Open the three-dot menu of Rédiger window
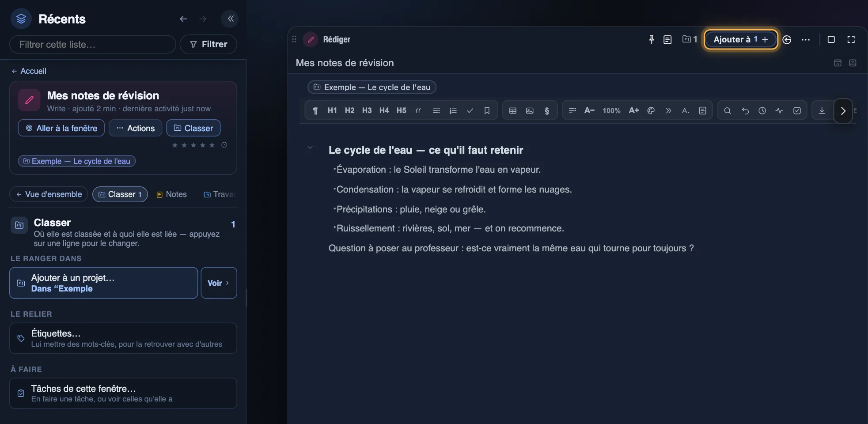The width and height of the screenshot is (868, 424). pyautogui.click(x=806, y=40)
